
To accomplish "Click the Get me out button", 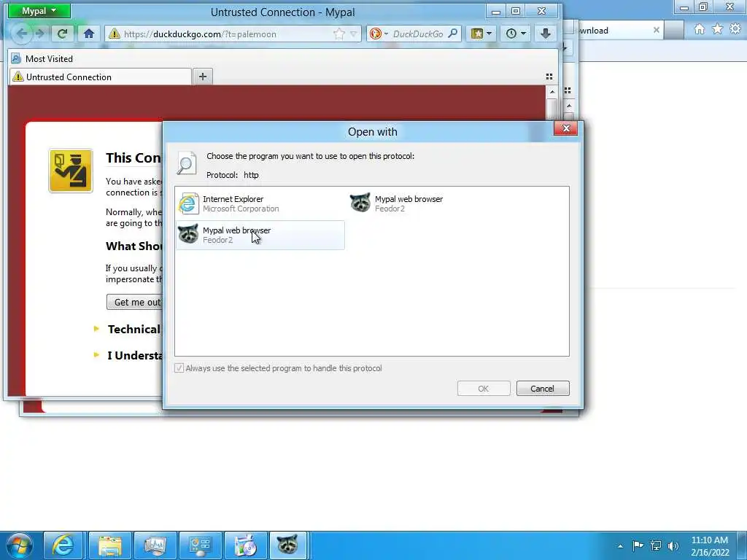I will click(x=135, y=302).
